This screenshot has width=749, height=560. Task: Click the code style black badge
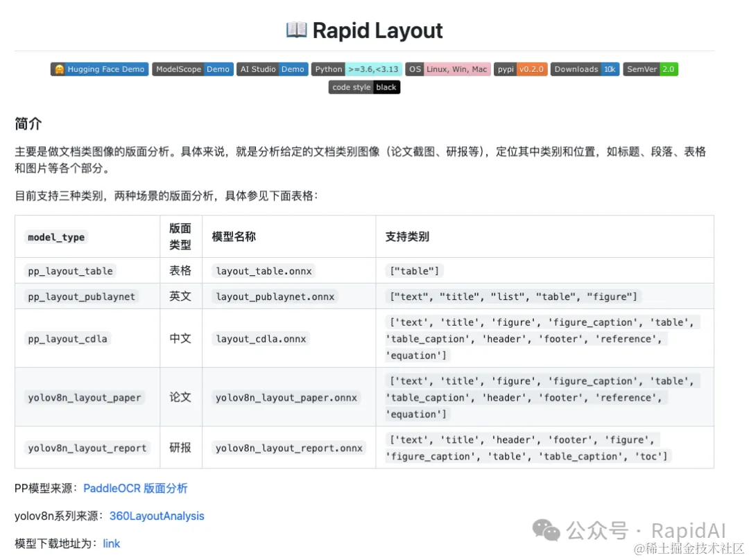click(363, 87)
